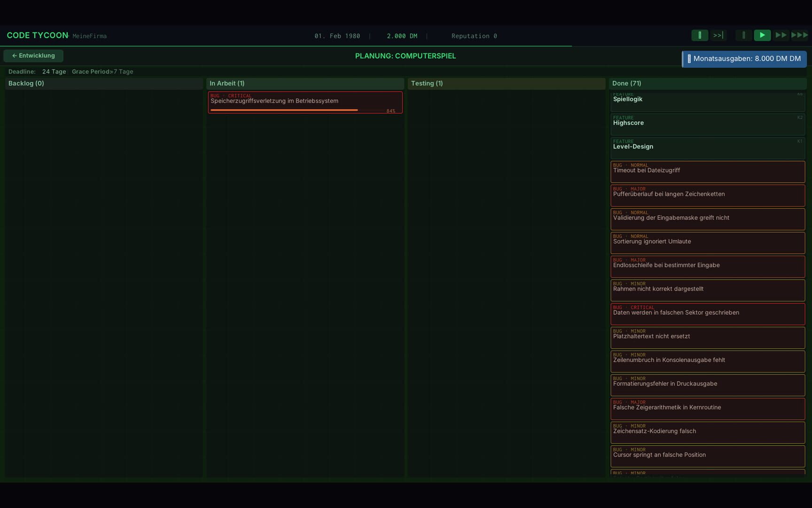Click the Testing (1) column header
Viewport: 812px width, 508px height.
(x=426, y=83)
